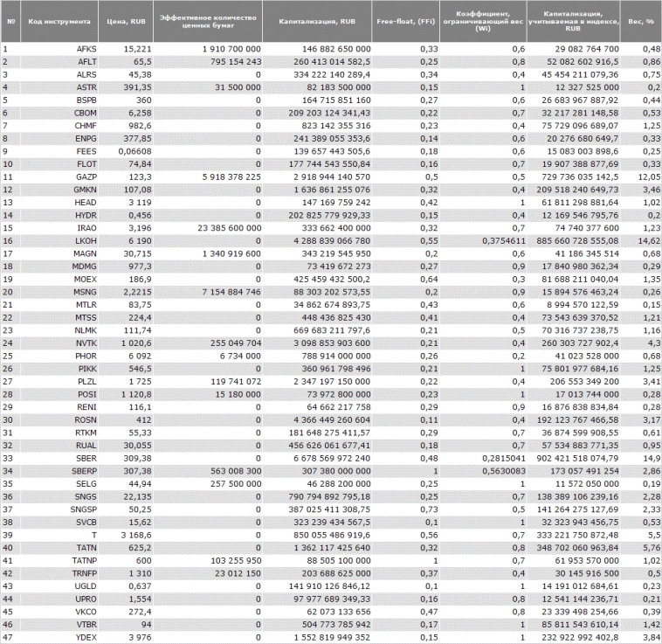The width and height of the screenshot is (662, 644).
Task: Click TATN index capitalization 348 702 060 963,84
Action: (577, 548)
